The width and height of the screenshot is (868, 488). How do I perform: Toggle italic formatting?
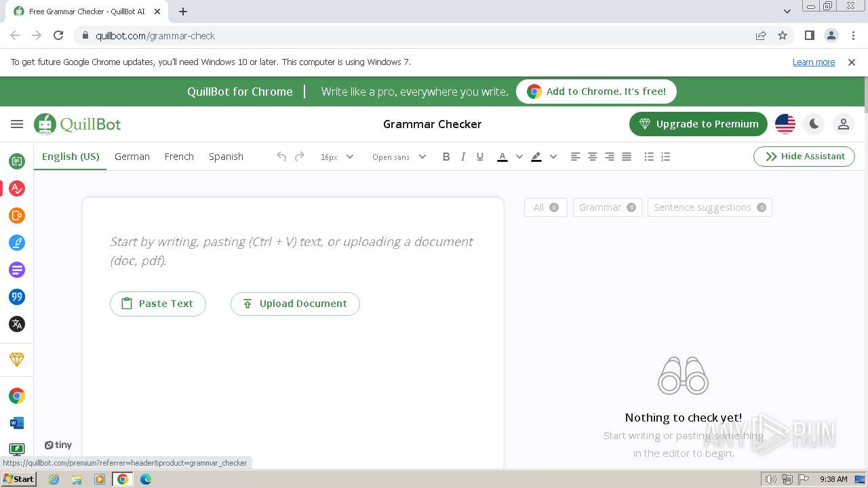pyautogui.click(x=463, y=157)
